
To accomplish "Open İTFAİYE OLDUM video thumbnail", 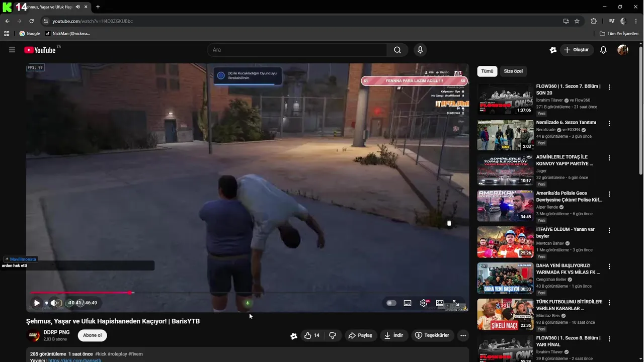I will [505, 242].
